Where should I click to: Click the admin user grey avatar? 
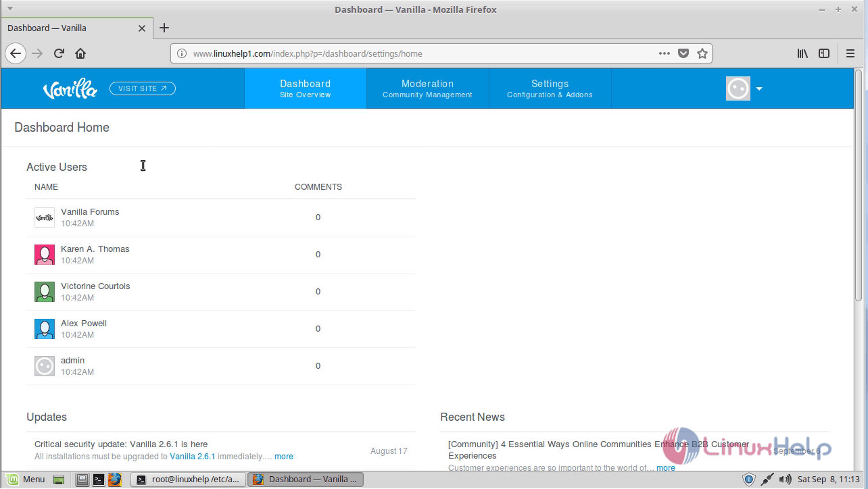45,366
